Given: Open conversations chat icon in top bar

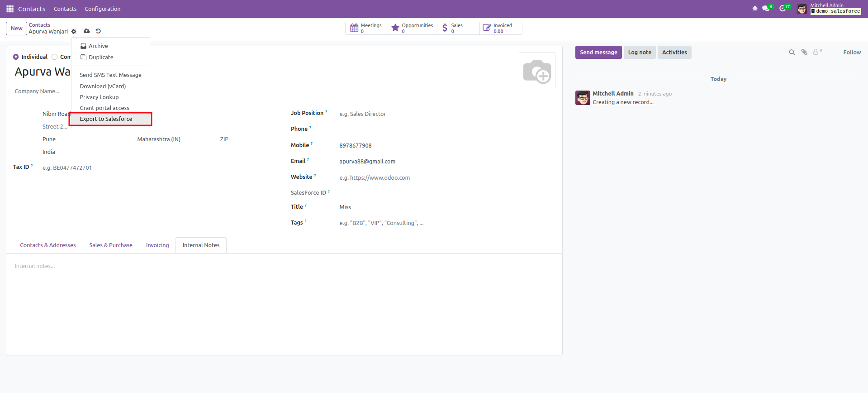Looking at the screenshot, I should tap(766, 9).
